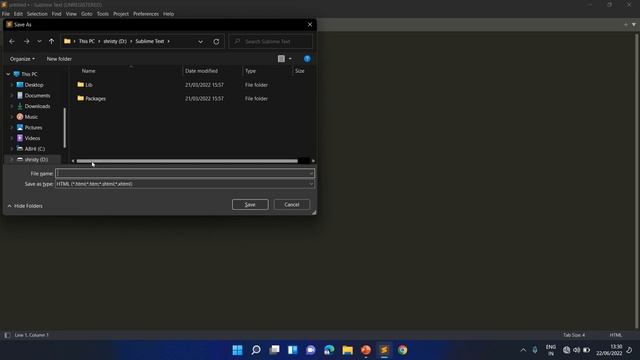
Task: Toggle Sublime side bar status icon
Action: 7,335
